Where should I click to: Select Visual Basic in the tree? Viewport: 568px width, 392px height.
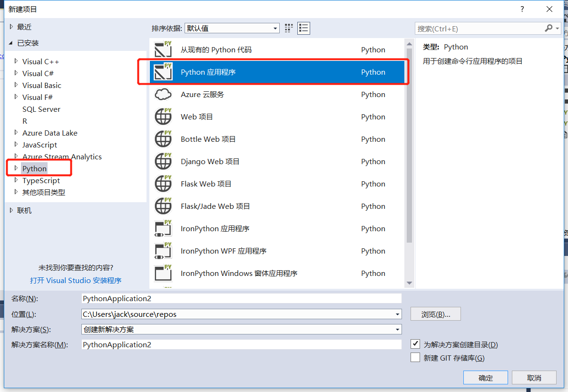(42, 85)
